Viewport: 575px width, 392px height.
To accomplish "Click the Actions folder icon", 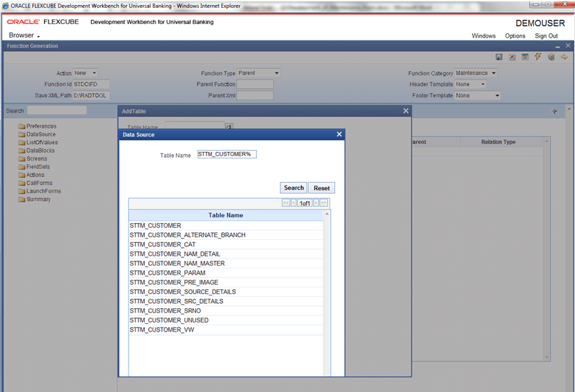I will [21, 175].
